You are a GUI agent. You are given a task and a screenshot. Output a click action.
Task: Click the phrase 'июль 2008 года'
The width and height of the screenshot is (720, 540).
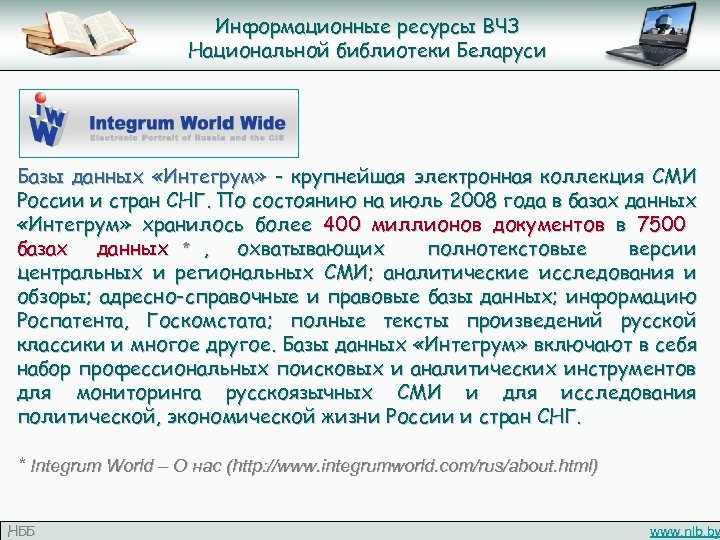[x=468, y=201]
